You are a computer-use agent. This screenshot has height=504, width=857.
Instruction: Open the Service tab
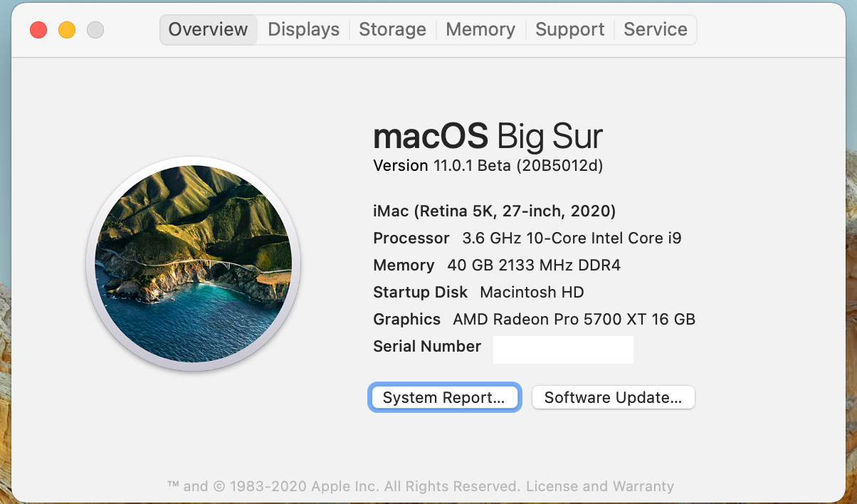(655, 30)
